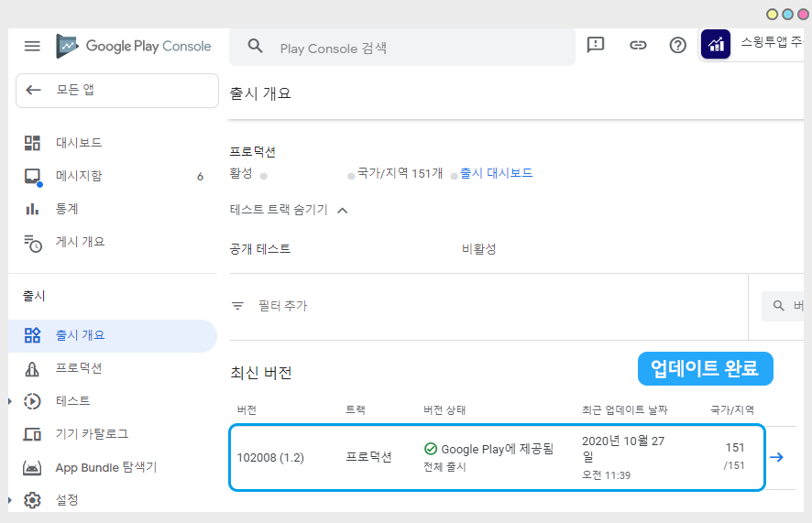This screenshot has width=812, height=523.
Task: Click the app logo icon in header
Action: point(716,44)
